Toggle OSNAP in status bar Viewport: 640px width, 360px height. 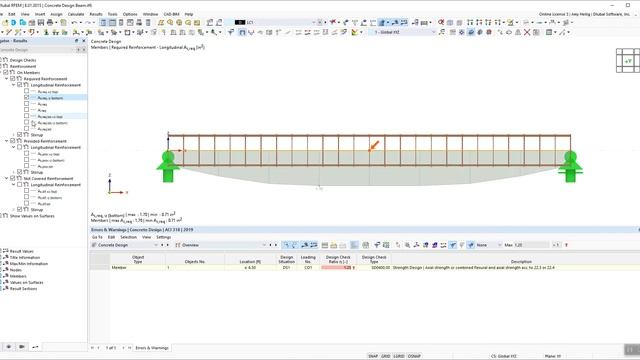coord(414,356)
